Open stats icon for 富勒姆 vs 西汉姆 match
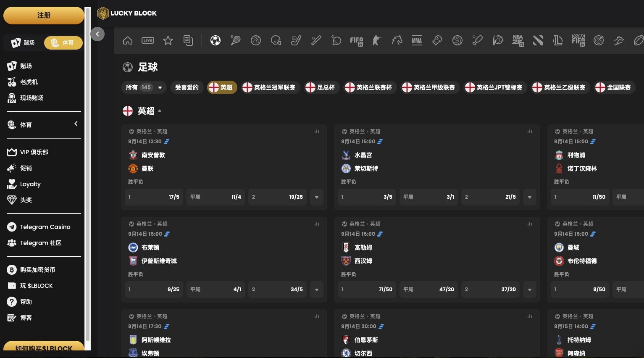Image resolution: width=644 pixels, height=358 pixels. pyautogui.click(x=530, y=224)
